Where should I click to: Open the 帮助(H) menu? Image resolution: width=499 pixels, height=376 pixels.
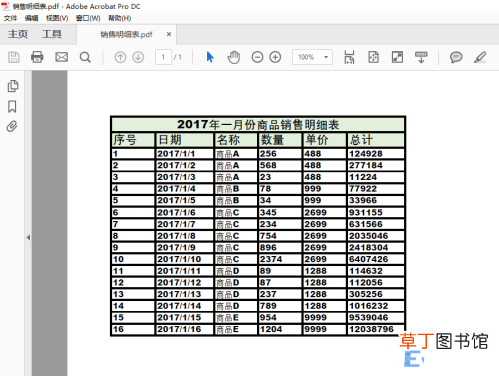pyautogui.click(x=119, y=18)
